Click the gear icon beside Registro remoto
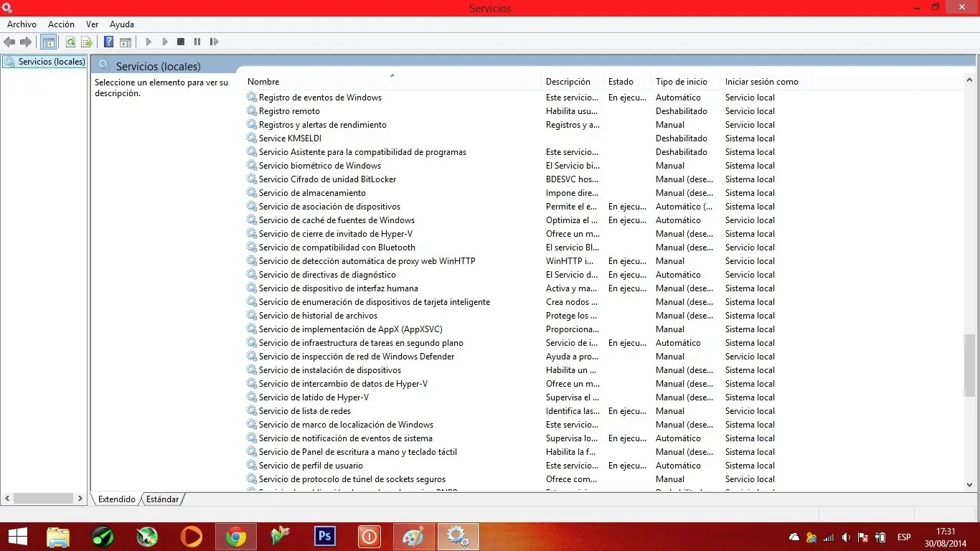 pos(252,111)
